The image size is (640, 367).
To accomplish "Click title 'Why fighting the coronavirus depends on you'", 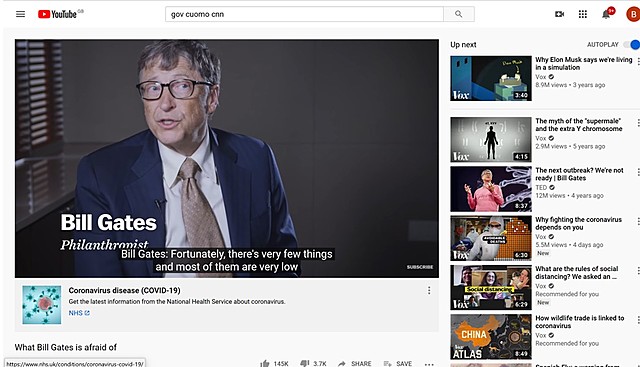I will (578, 223).
